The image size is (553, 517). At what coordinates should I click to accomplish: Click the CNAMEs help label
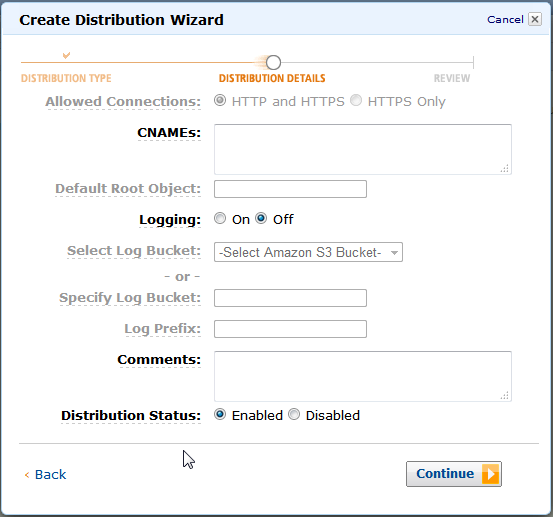coord(169,133)
